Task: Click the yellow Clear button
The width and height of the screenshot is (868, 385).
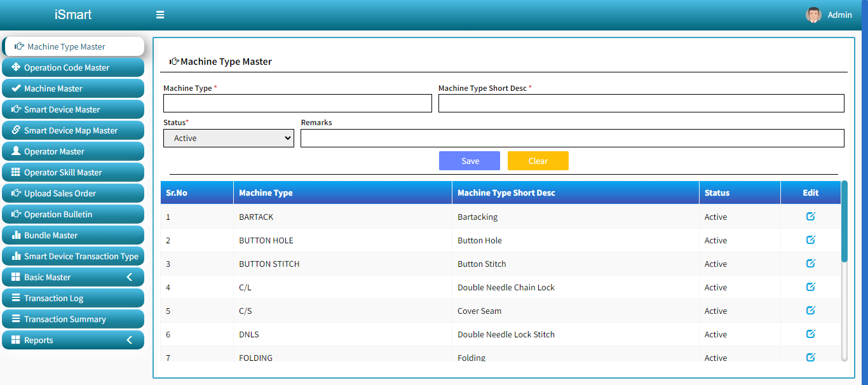Action: [538, 161]
